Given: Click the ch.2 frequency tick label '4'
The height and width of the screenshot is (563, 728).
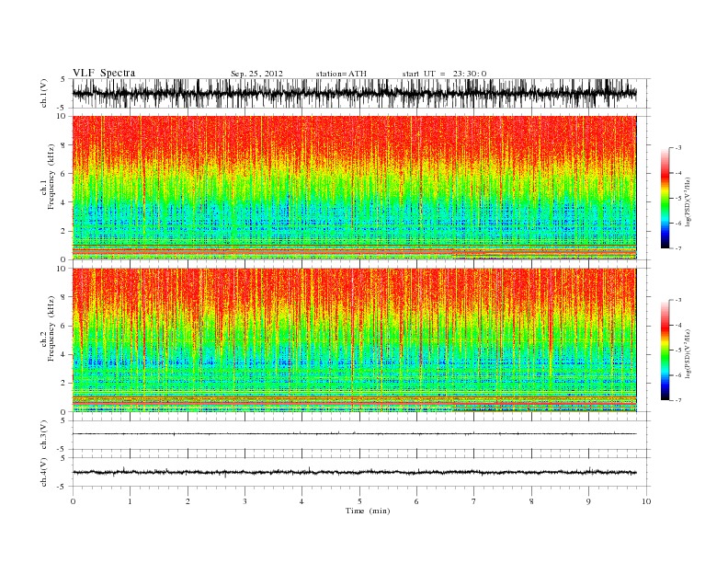Looking at the screenshot, I should 63,355.
